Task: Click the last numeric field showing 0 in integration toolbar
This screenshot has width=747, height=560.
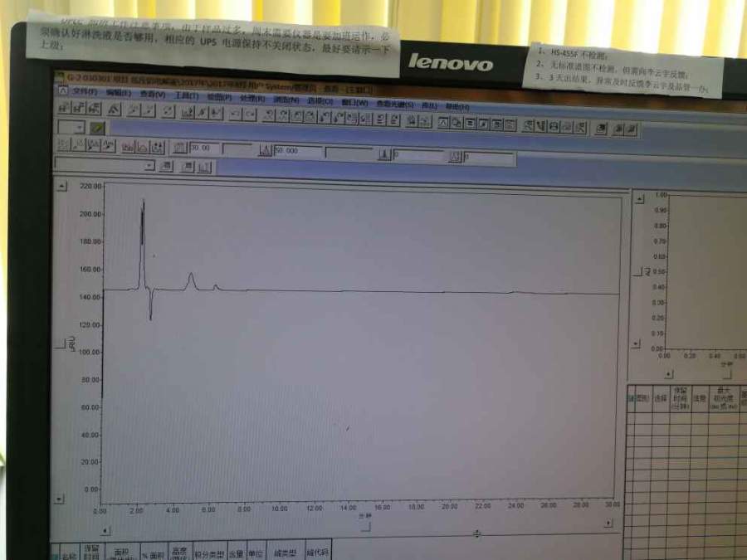Action: point(489,158)
